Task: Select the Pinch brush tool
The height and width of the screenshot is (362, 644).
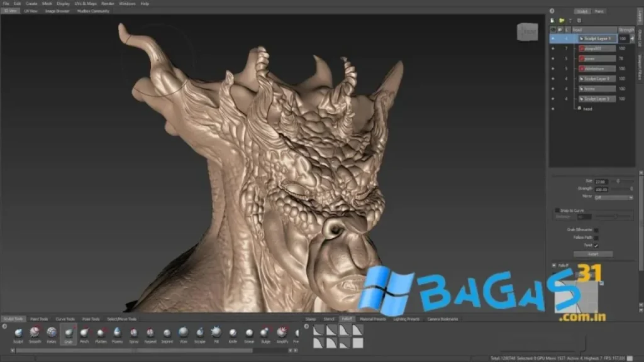Action: point(84,334)
